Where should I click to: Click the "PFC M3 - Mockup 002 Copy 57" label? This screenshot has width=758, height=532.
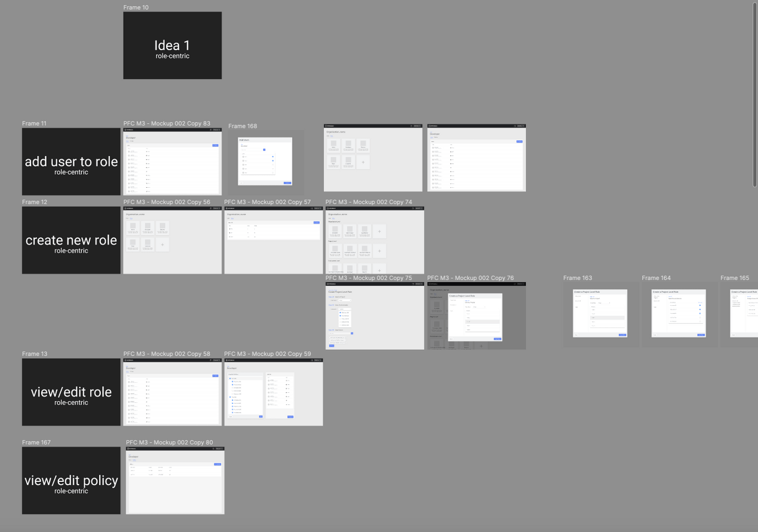[x=268, y=202]
